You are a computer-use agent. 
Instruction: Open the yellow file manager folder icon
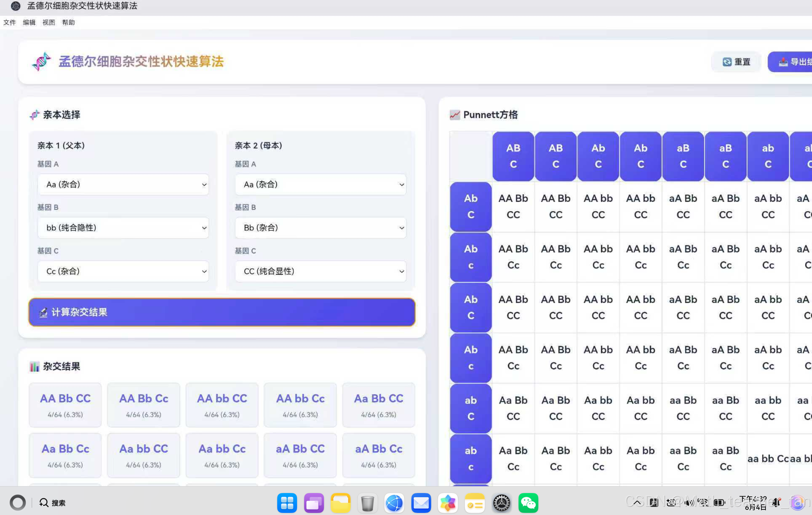341,503
